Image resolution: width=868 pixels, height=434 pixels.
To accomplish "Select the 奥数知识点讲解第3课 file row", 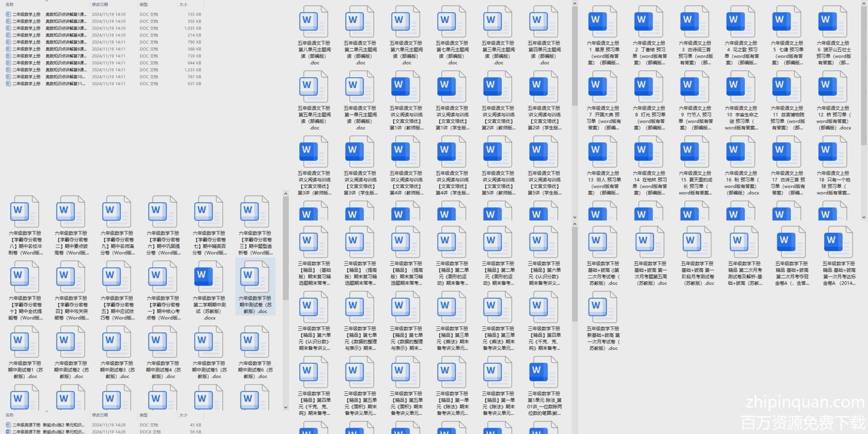I will click(x=103, y=28).
